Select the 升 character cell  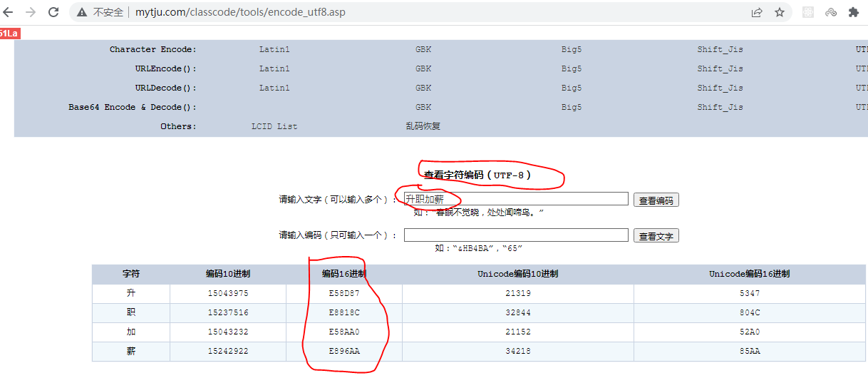[131, 293]
